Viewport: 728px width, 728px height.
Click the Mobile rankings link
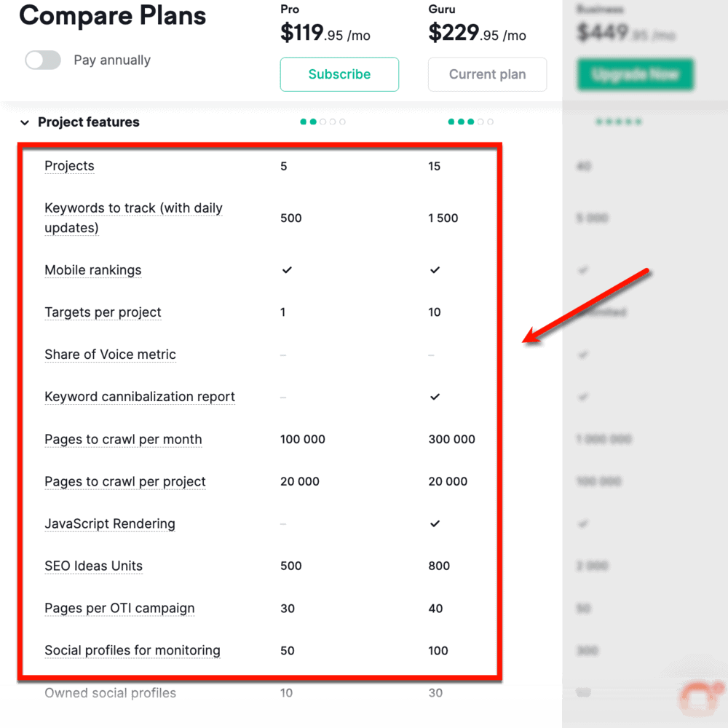[93, 270]
